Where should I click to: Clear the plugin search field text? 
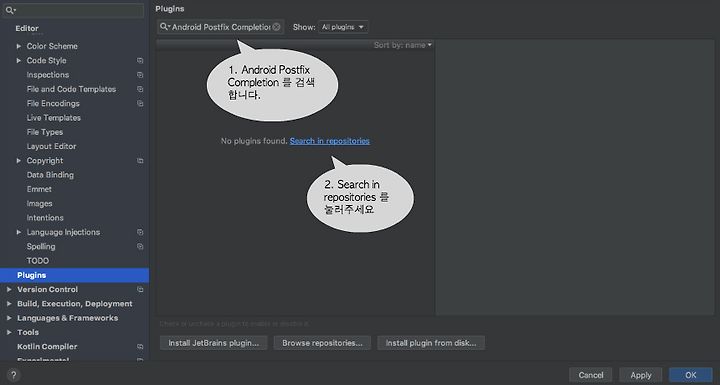pyautogui.click(x=276, y=27)
